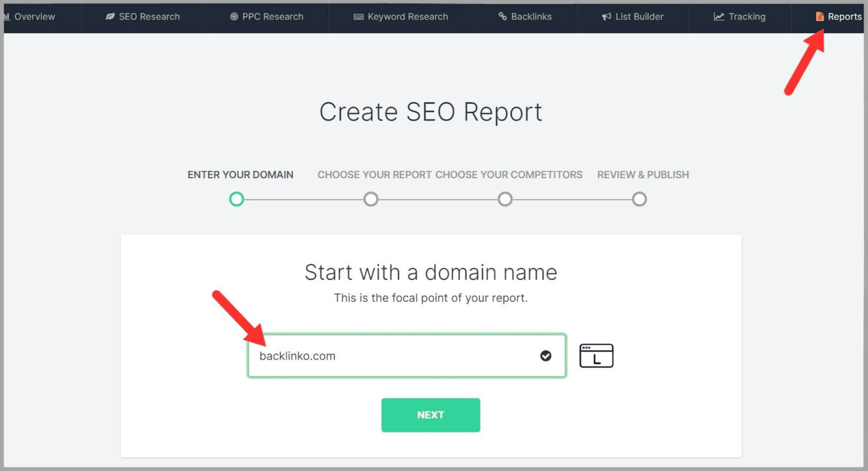Click the Reports document icon
Image resolution: width=868 pixels, height=471 pixels.
point(820,17)
